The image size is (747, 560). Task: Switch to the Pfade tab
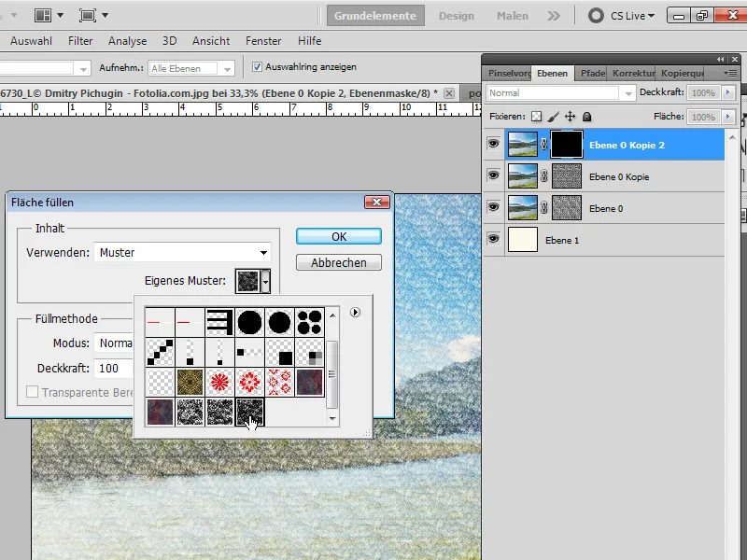[x=592, y=74]
